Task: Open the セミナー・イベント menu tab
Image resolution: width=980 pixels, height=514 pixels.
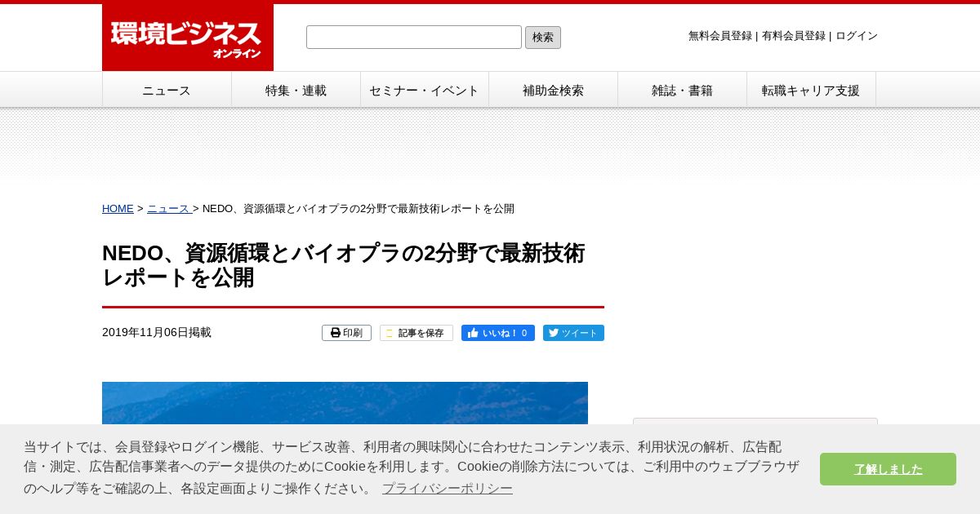Action: coord(425,90)
